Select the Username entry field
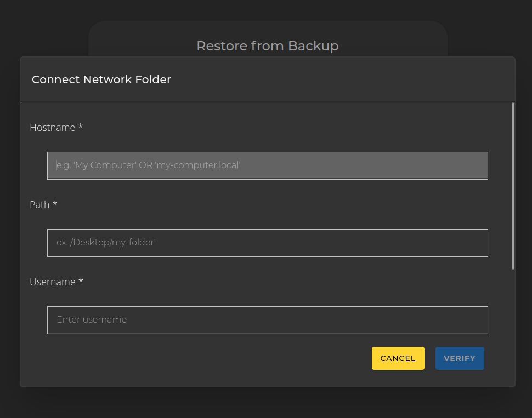Image resolution: width=532 pixels, height=418 pixels. (x=267, y=320)
